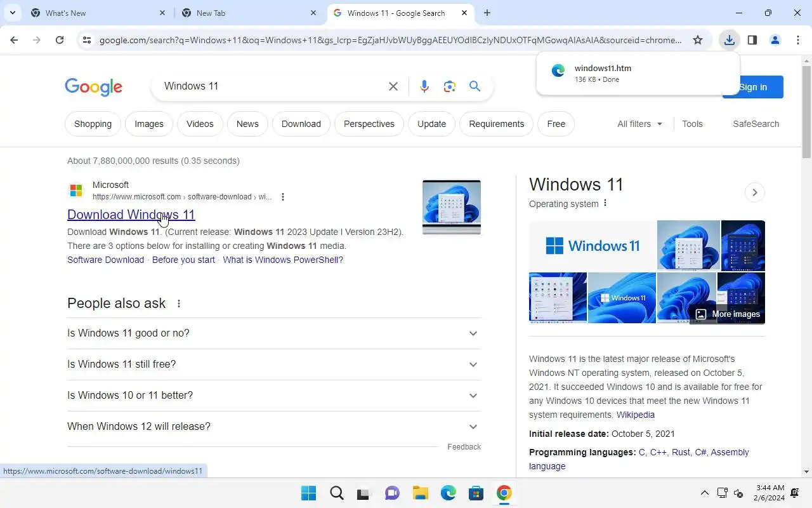Open People also ask options dots

click(179, 304)
